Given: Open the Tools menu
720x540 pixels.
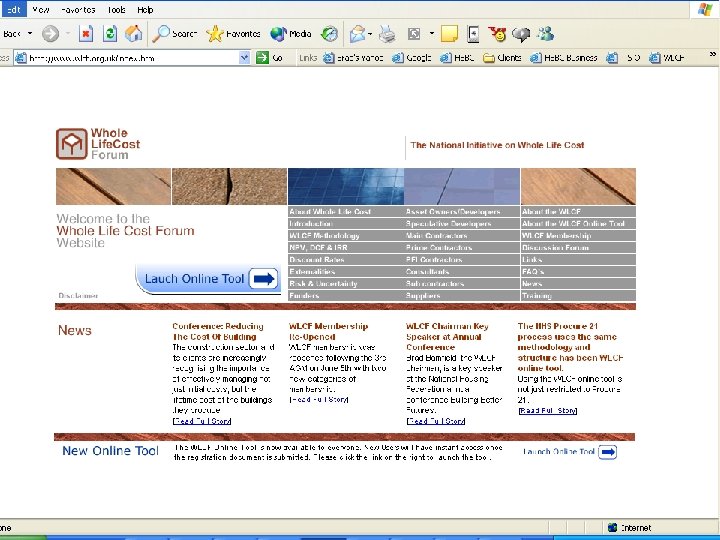Looking at the screenshot, I should point(116,10).
